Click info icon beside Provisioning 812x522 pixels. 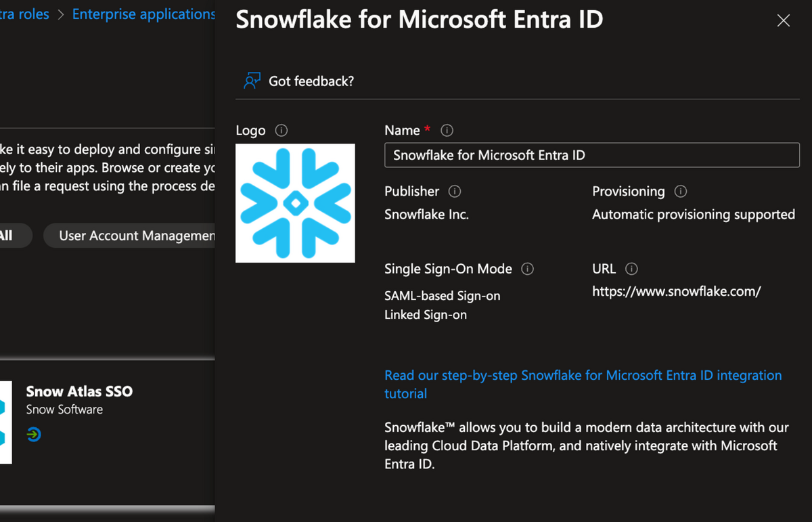[x=681, y=192]
